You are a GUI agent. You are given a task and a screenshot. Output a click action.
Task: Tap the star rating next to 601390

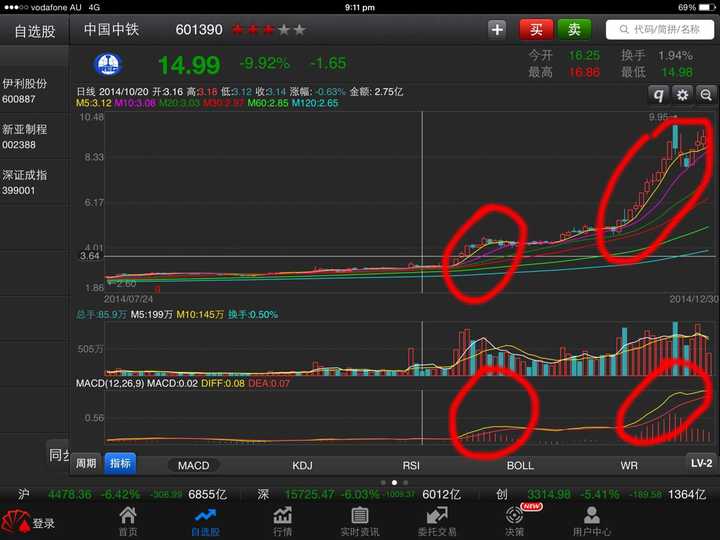tap(269, 30)
